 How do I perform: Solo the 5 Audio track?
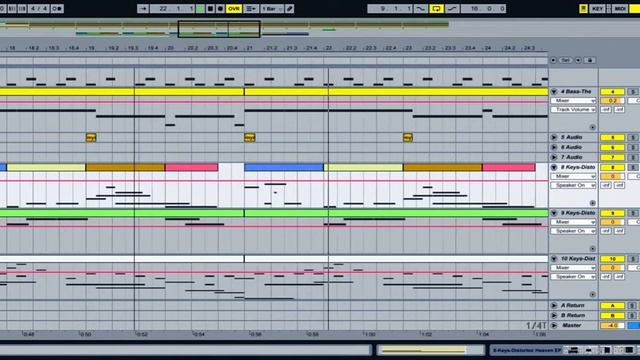632,138
